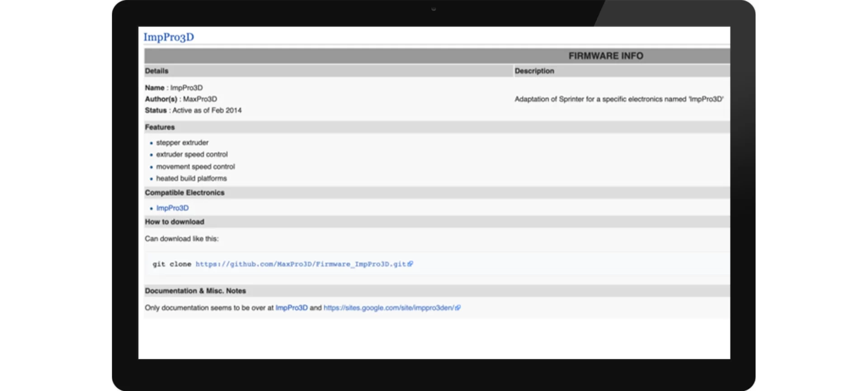
Task: Click the 'stepper extruder' list item
Action: pos(182,143)
